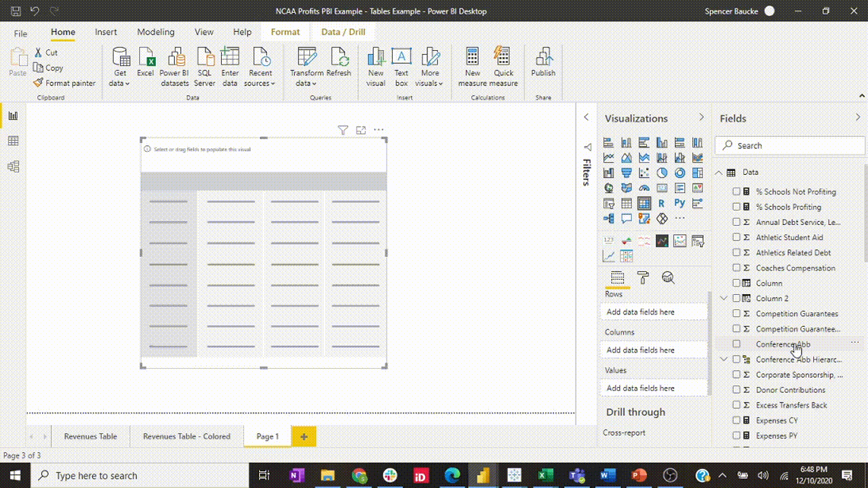This screenshot has width=868, height=488.
Task: Open the Transform data dropdown arrow
Action: (314, 84)
